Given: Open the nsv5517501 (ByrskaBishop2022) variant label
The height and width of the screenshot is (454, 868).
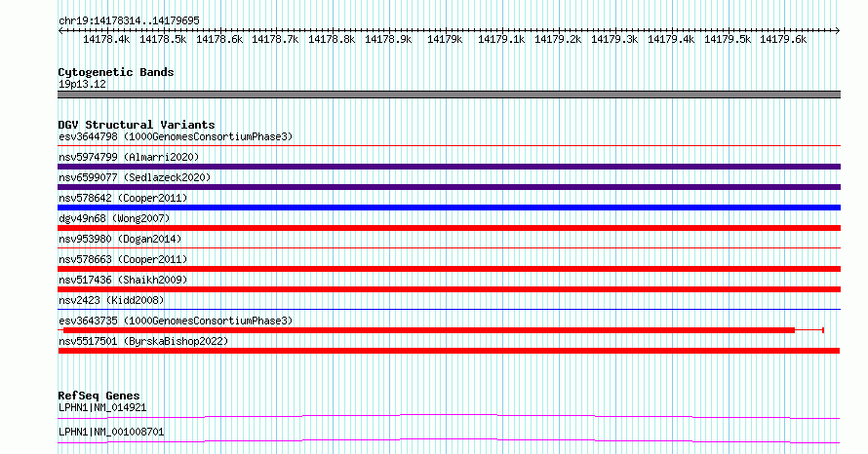Looking at the screenshot, I should (x=143, y=341).
